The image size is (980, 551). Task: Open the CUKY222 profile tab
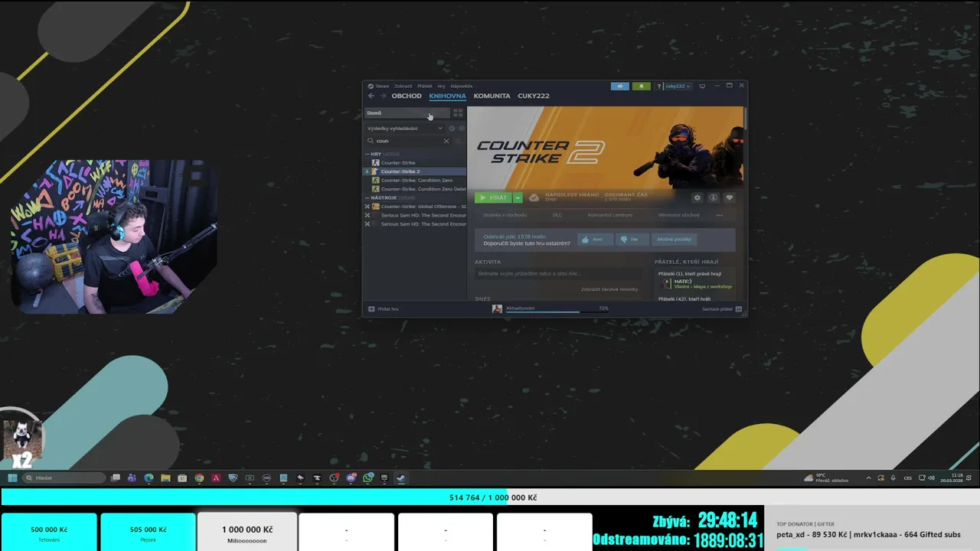tap(534, 96)
